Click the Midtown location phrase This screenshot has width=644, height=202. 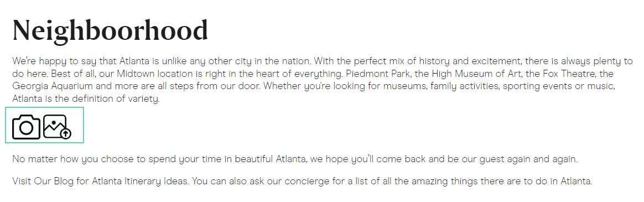[150, 74]
